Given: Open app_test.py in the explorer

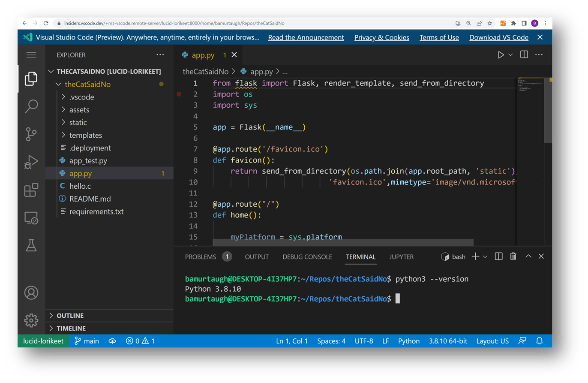Looking at the screenshot, I should click(x=109, y=161).
